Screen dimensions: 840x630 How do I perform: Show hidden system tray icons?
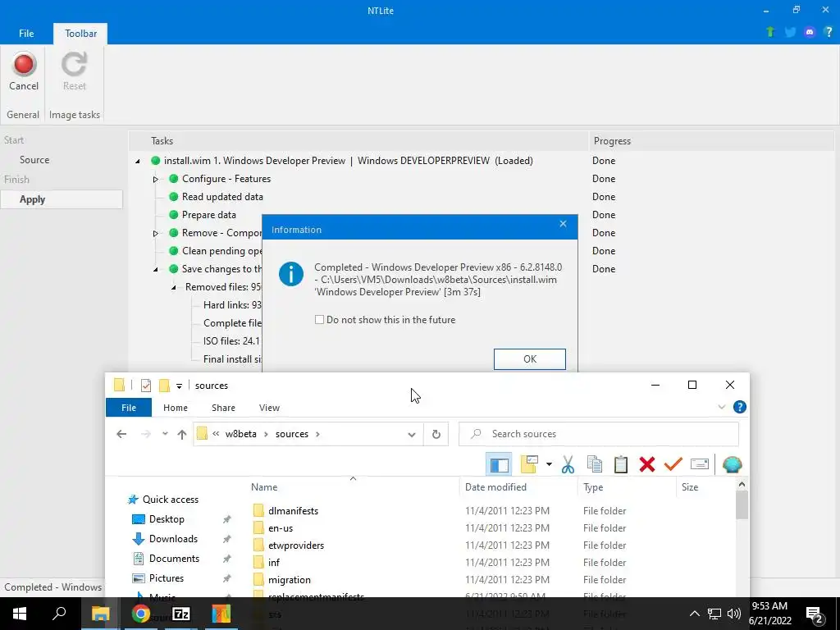pyautogui.click(x=694, y=614)
